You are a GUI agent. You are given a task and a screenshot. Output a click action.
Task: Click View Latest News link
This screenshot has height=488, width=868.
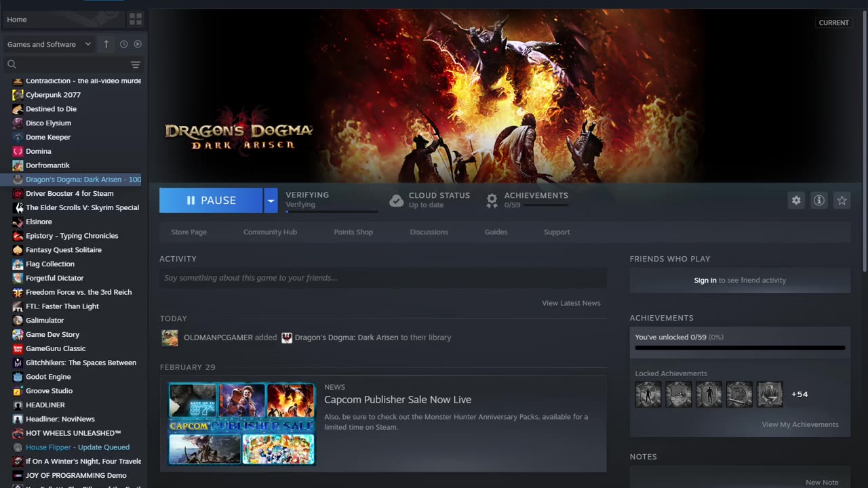pos(571,303)
